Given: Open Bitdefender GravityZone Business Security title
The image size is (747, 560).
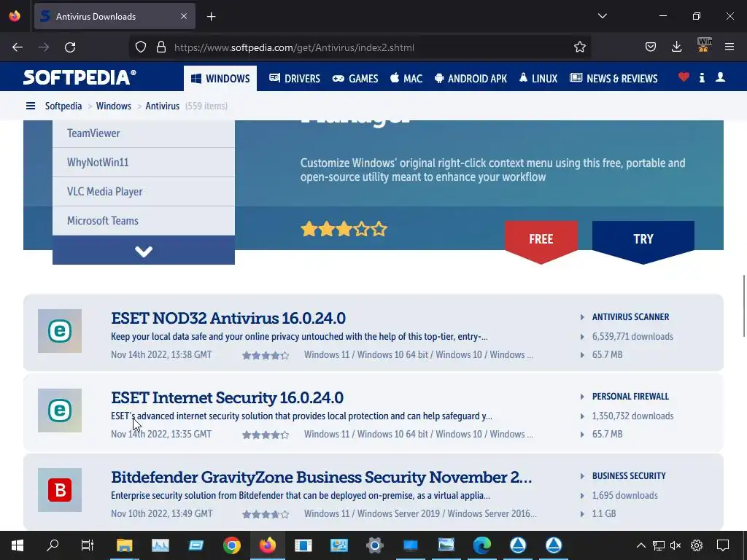Looking at the screenshot, I should click(322, 477).
